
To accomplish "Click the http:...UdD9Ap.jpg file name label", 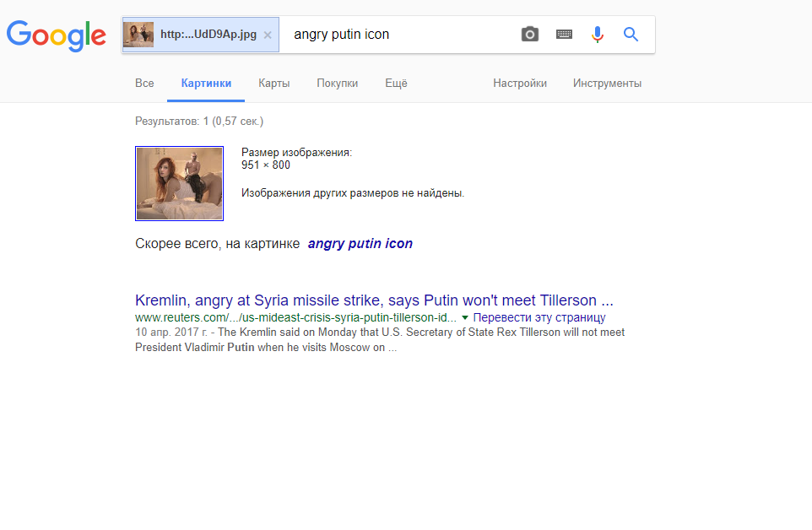I will [x=208, y=34].
